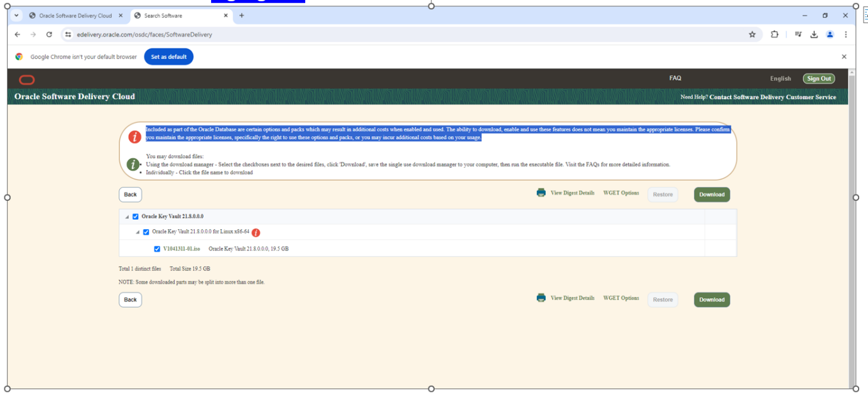Viewport: 868px width, 398px height.
Task: Click upper printer icon beside View Digest Details
Action: (541, 193)
